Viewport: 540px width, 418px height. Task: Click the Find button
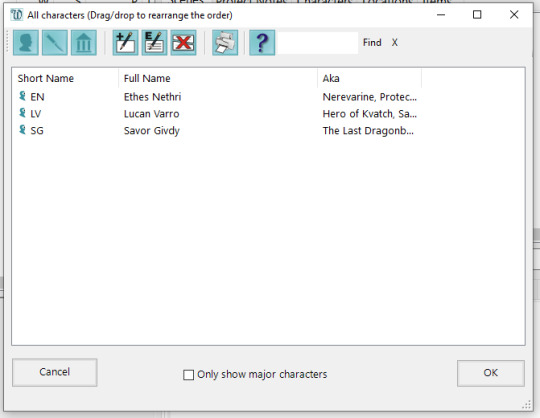pyautogui.click(x=372, y=42)
